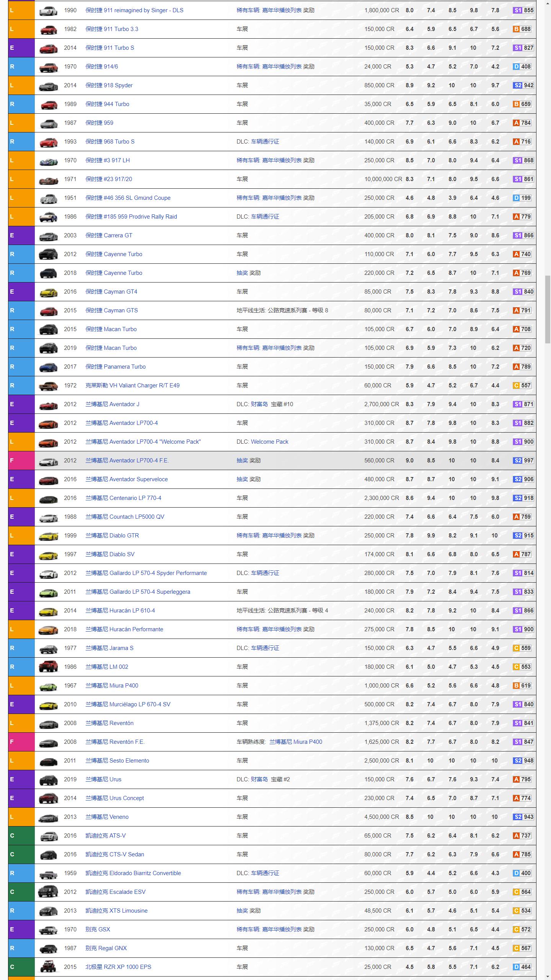Open the 保时捷 911 Turbo S link

110,48
